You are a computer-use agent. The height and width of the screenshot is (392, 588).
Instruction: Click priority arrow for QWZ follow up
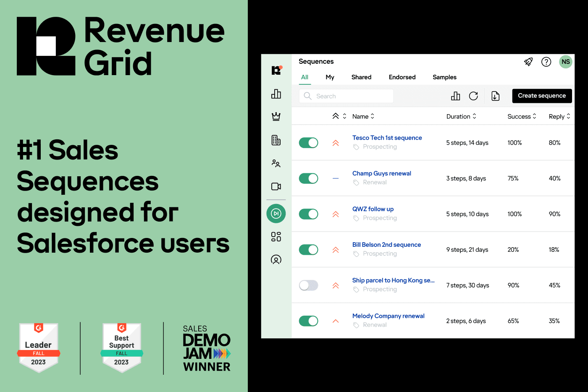[336, 214]
